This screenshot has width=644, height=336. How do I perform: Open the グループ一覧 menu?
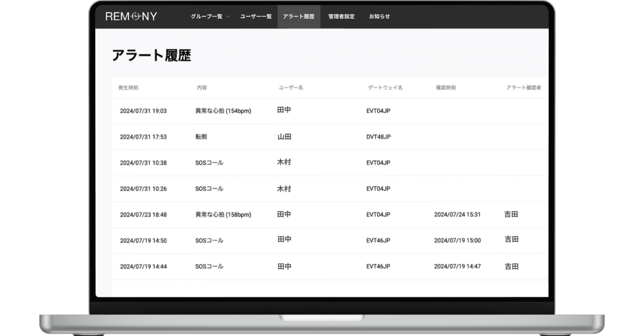point(206,17)
